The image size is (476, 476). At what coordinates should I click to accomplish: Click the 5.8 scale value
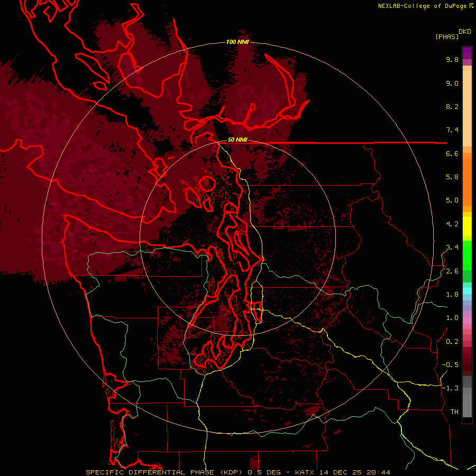(x=452, y=177)
